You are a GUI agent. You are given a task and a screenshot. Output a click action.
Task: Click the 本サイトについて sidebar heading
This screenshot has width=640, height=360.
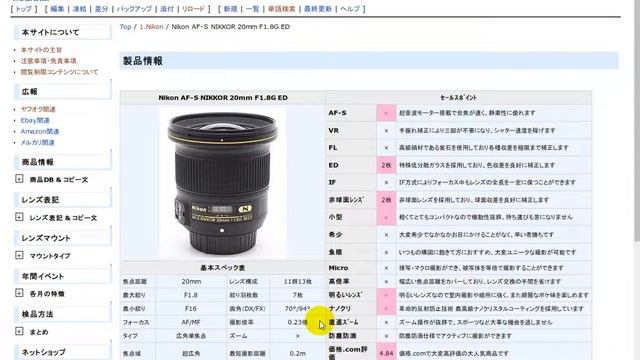pos(62,32)
